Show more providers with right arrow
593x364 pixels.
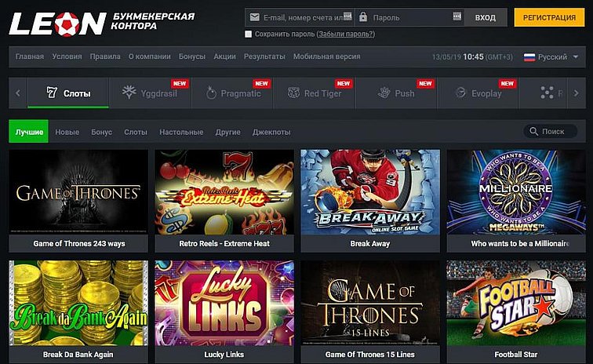[x=576, y=93]
